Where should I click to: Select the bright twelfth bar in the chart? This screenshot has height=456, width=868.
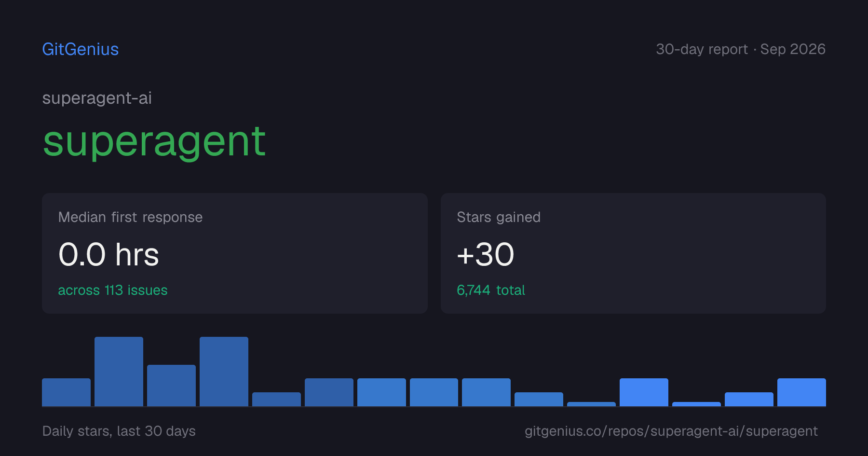(644, 392)
